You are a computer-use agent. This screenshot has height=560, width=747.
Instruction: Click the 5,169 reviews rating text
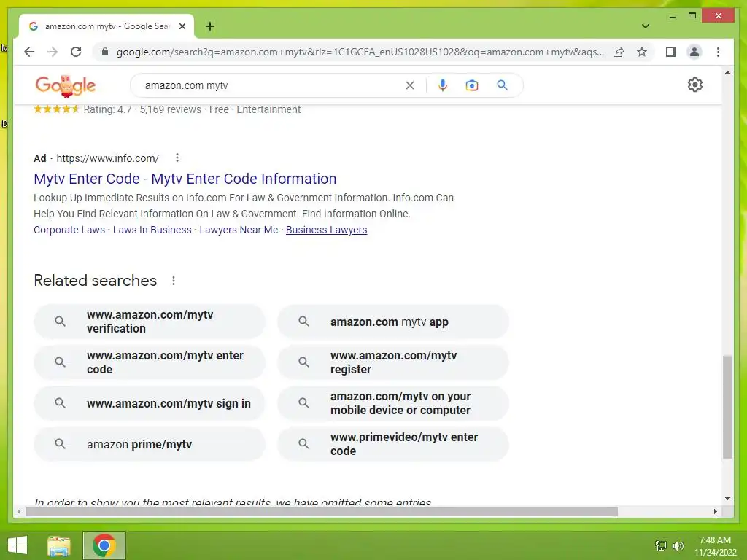171,109
